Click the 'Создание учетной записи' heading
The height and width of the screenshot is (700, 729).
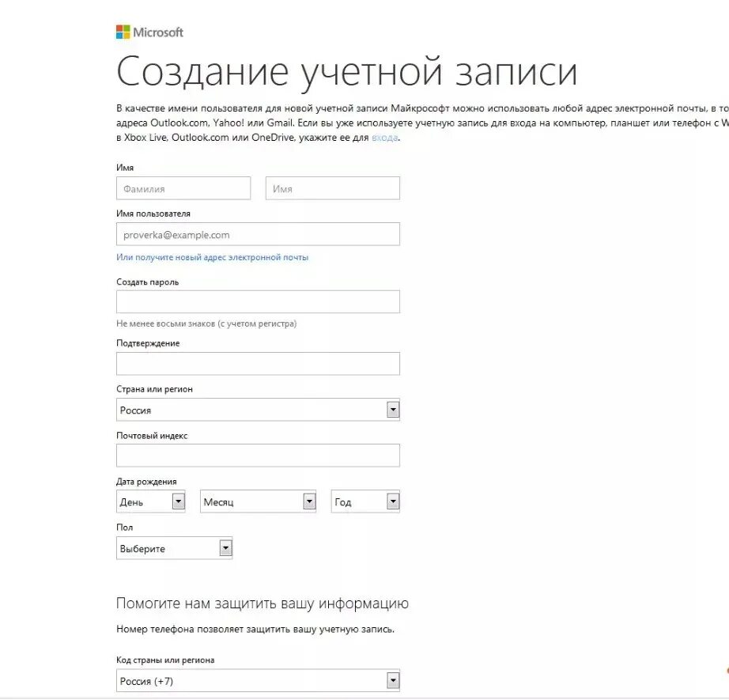347,72
